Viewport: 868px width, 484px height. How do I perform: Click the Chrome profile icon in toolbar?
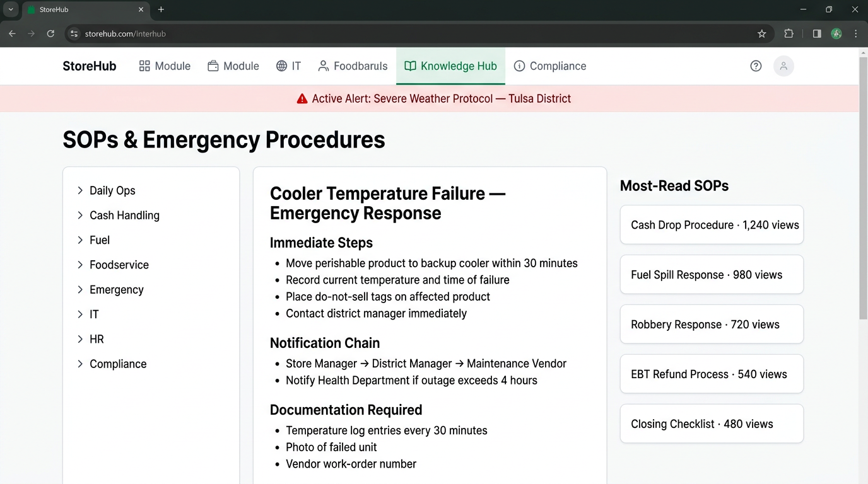coord(836,33)
